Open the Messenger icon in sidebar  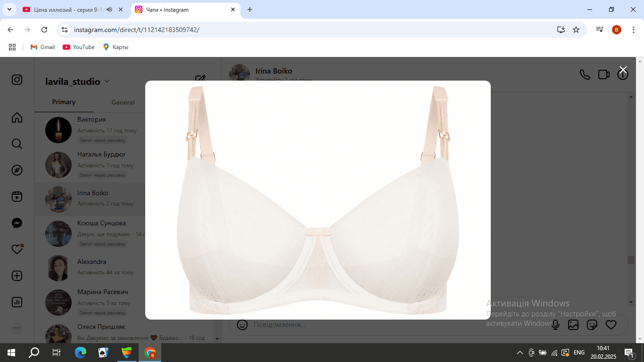coord(17,223)
